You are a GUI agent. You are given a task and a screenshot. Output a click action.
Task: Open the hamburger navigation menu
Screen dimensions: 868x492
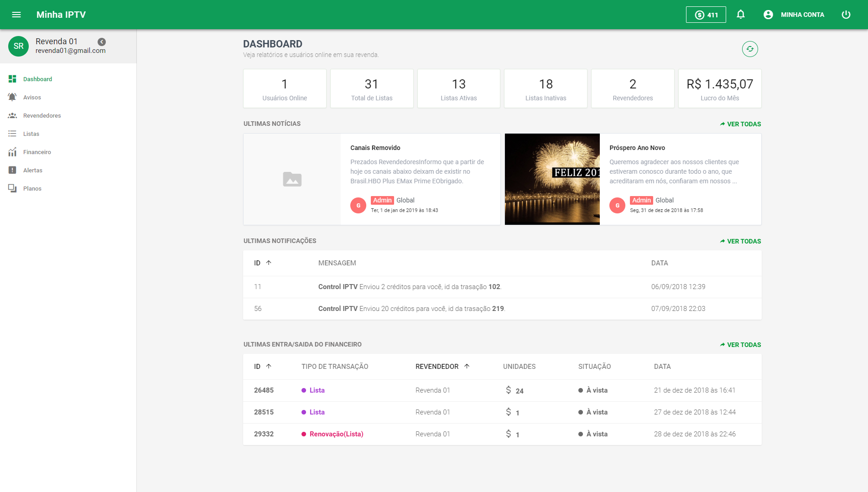coord(16,15)
